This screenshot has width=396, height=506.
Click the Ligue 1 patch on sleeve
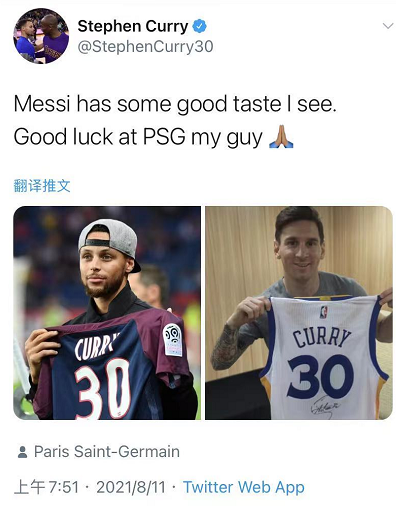click(173, 339)
